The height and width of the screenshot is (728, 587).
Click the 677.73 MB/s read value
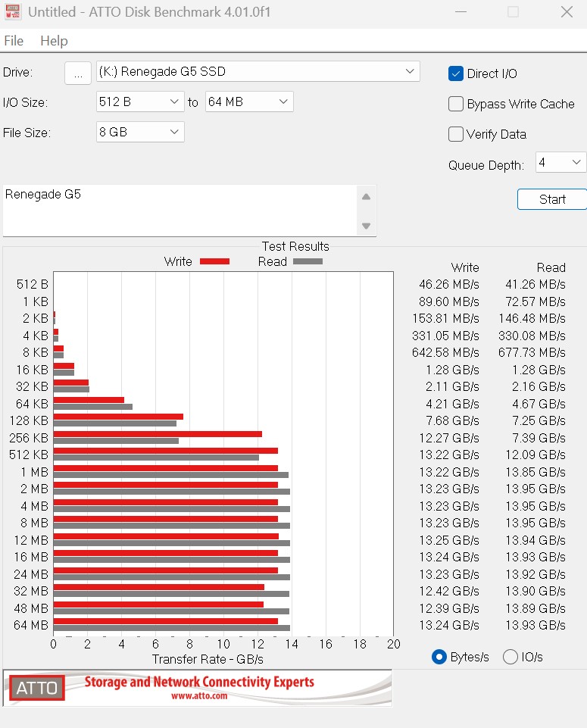pyautogui.click(x=532, y=352)
